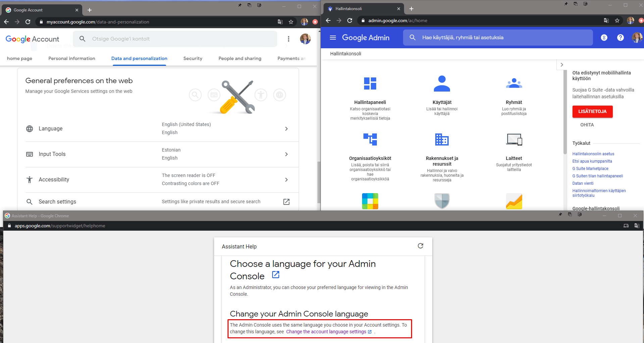
Task: Open the Organisaatioyksiköt icon
Action: click(x=370, y=139)
